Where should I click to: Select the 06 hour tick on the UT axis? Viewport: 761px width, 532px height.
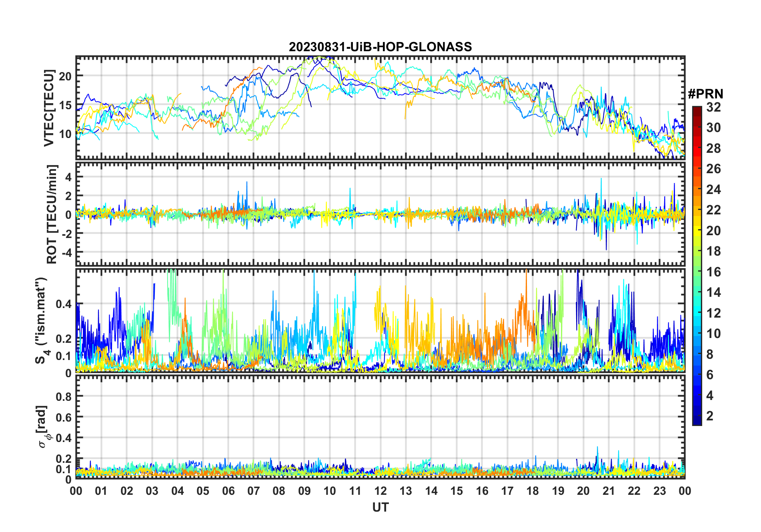[228, 491]
